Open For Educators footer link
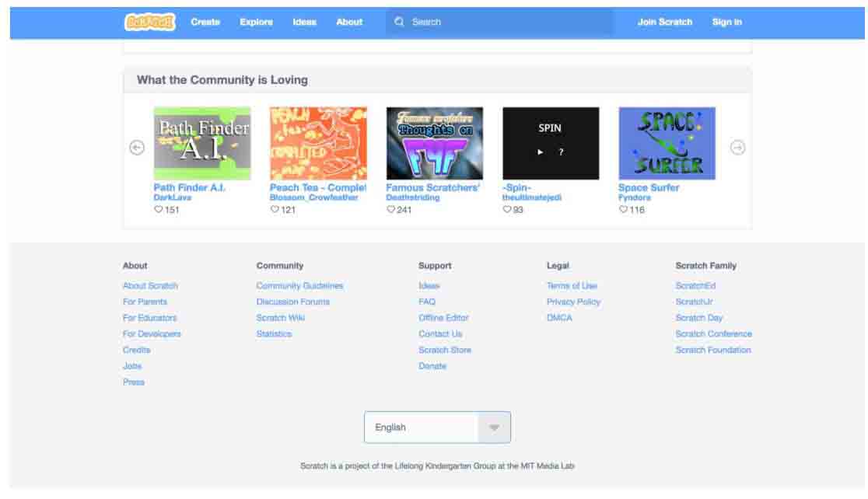This screenshot has height=499, width=868. (149, 318)
